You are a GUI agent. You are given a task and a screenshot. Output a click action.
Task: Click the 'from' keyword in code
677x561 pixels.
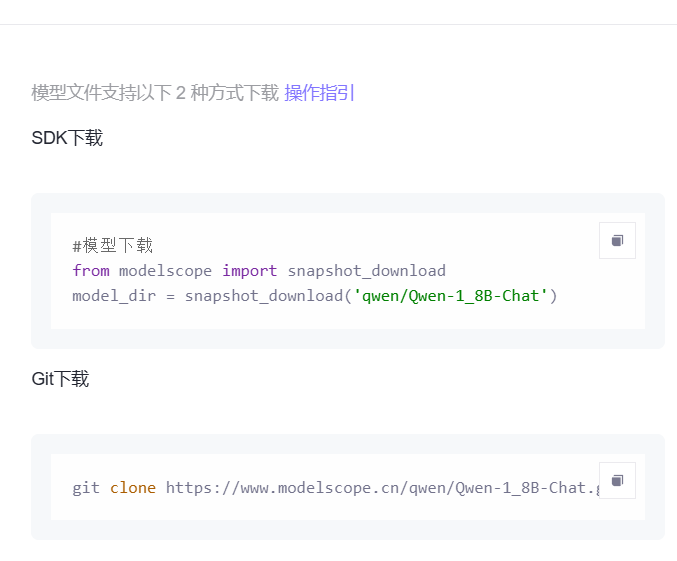point(91,271)
